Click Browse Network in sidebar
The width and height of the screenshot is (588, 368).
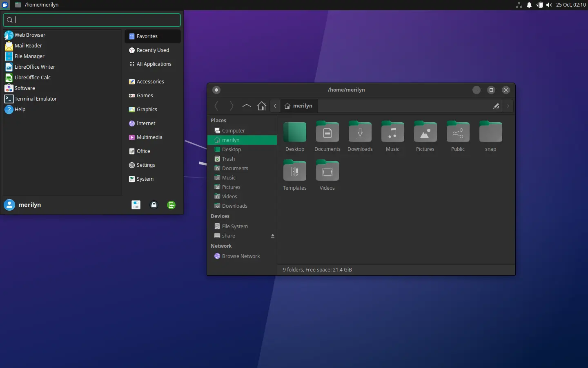pos(241,256)
